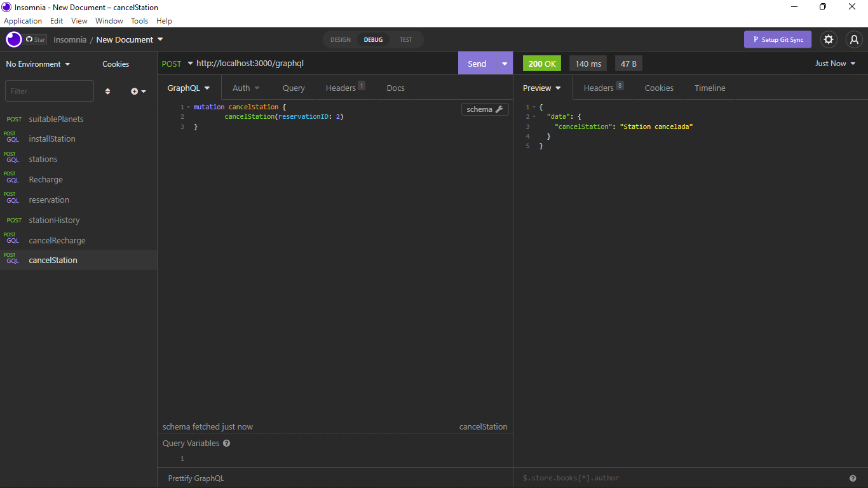
Task: Open the Docs tab
Action: (395, 88)
